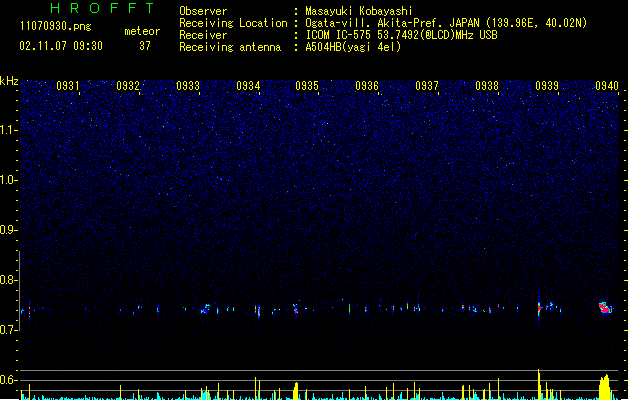Click the file name 11070930.png
The width and height of the screenshot is (629, 400).
coord(55,26)
